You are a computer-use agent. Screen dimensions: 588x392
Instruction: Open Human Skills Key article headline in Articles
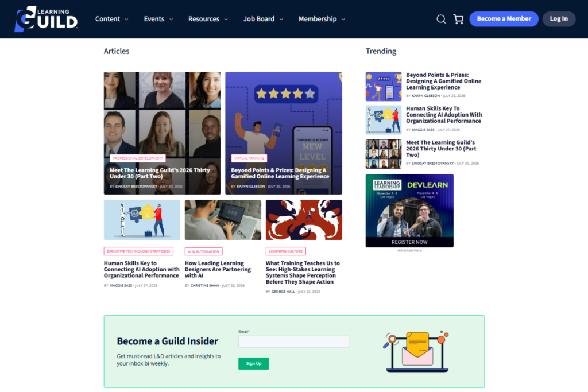tap(141, 269)
